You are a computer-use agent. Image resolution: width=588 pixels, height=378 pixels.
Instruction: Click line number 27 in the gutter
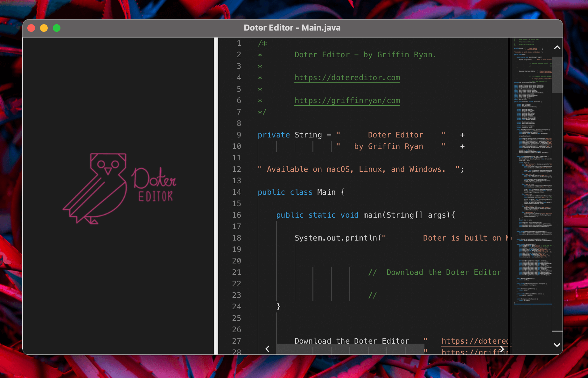(x=236, y=341)
